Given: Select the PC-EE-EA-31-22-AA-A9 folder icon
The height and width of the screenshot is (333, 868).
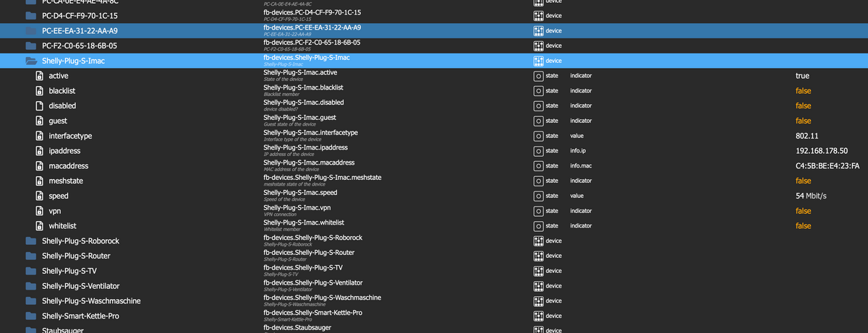Looking at the screenshot, I should pyautogui.click(x=30, y=31).
